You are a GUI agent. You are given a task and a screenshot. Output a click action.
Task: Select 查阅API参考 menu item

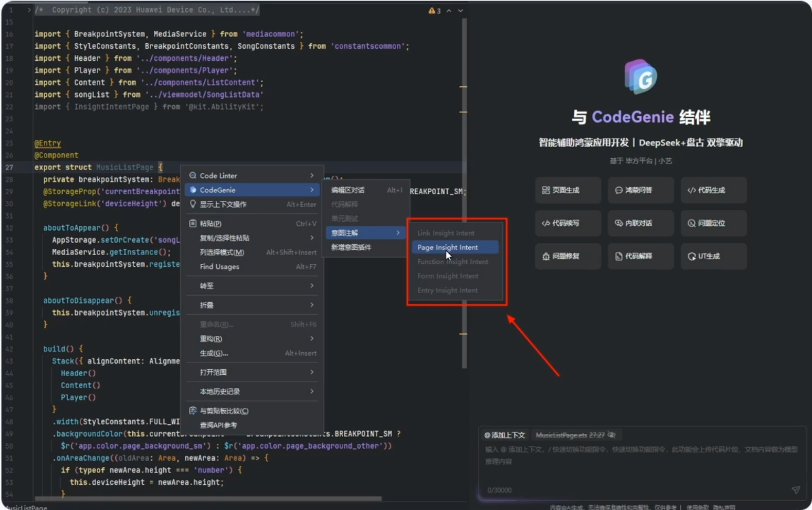click(x=252, y=425)
